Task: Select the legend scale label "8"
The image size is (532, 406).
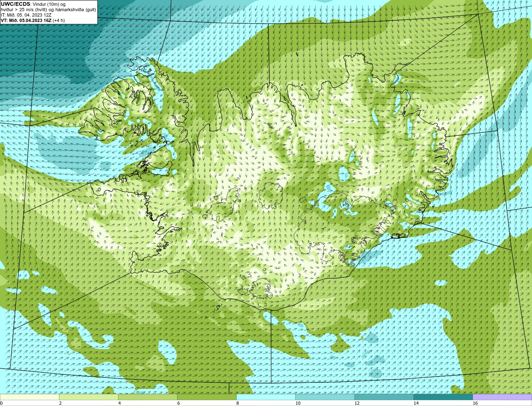Action: coord(237,404)
